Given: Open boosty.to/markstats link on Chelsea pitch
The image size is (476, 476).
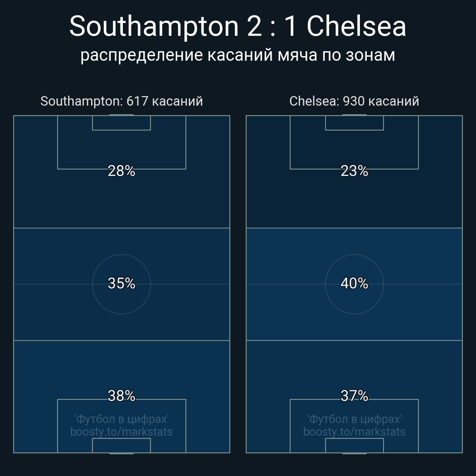Looking at the screenshot, I should click(x=354, y=432).
